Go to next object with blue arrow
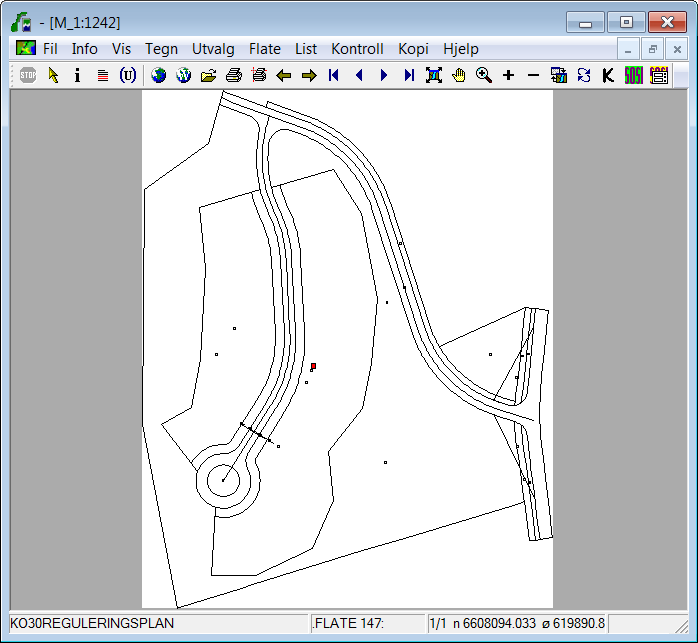 (x=384, y=75)
